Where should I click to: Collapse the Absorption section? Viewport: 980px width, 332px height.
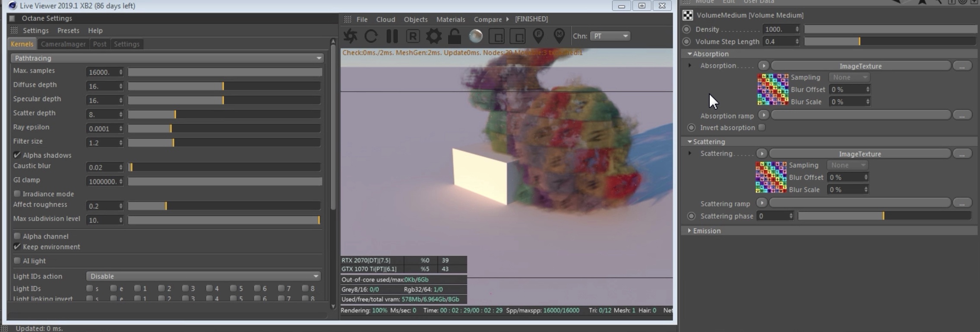689,54
